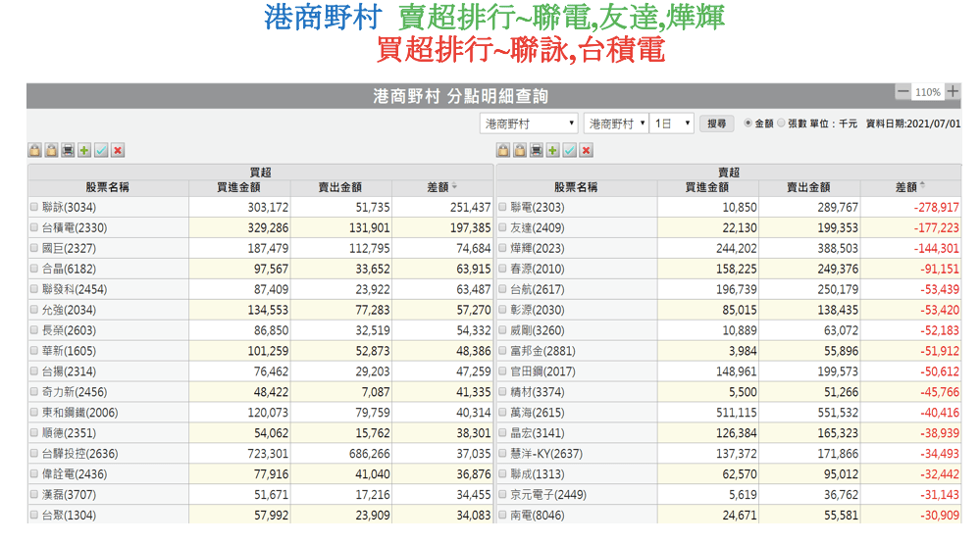This screenshot has width=980, height=544.
Task: Click the 110% zoom level field
Action: (x=927, y=92)
